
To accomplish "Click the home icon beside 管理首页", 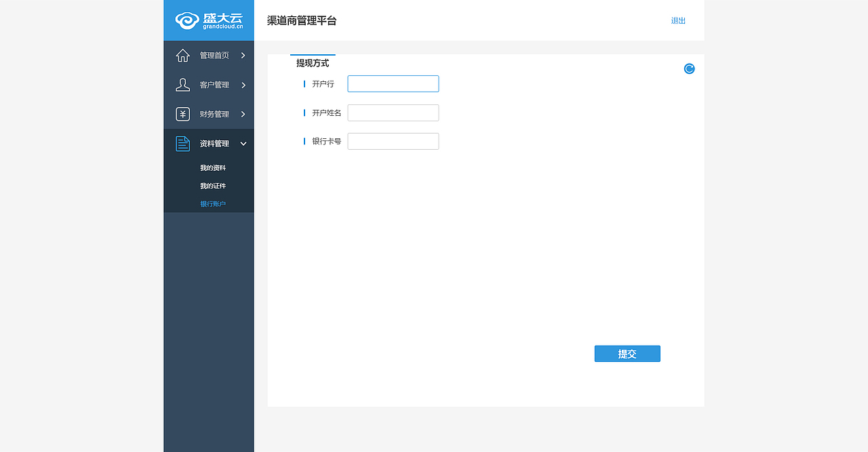I will [183, 56].
